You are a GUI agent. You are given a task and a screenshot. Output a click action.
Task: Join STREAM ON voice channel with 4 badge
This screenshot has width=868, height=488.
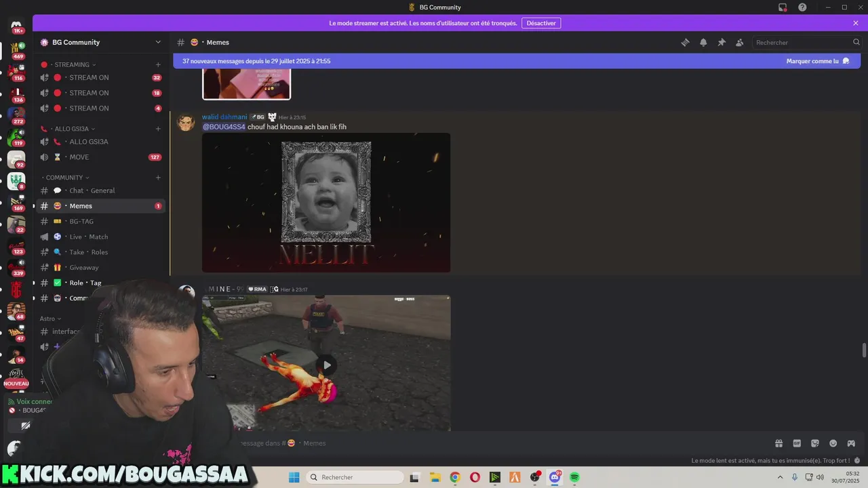click(100, 108)
